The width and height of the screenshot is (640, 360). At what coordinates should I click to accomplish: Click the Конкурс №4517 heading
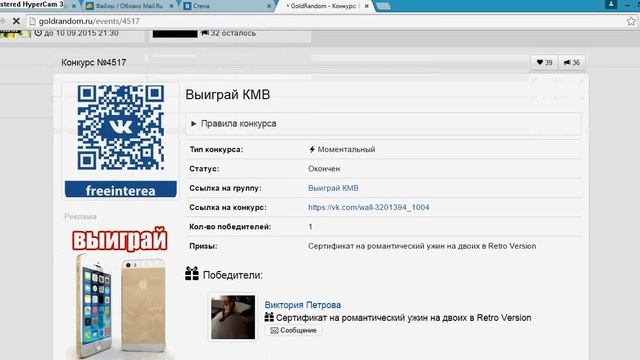click(x=93, y=62)
